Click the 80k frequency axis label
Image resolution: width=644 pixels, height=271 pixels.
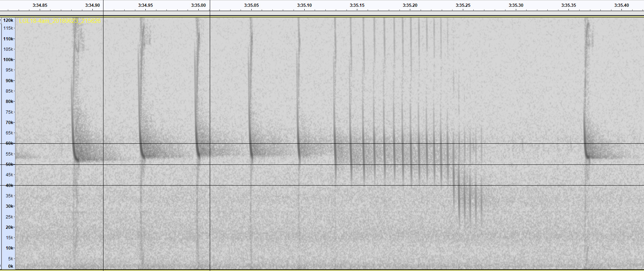click(9, 102)
